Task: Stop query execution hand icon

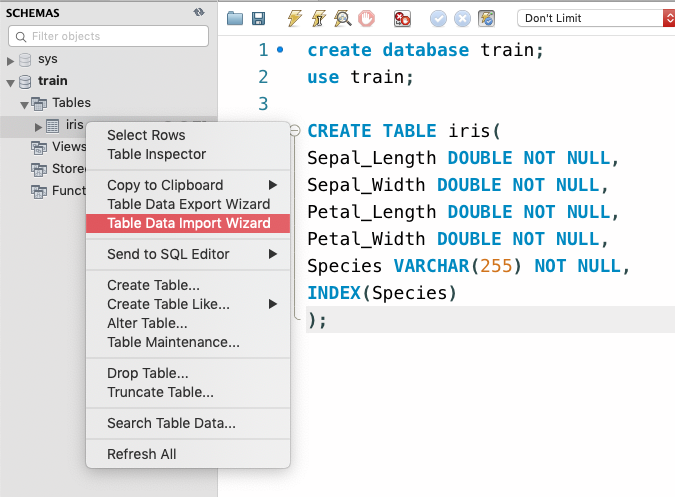Action: (366, 19)
